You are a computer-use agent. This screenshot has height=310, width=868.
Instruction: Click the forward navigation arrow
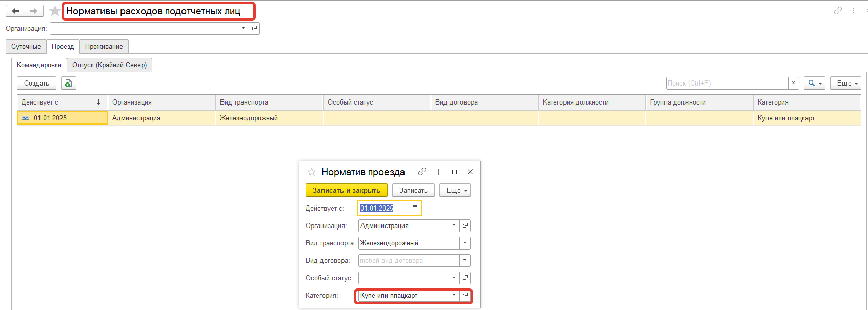coord(34,11)
